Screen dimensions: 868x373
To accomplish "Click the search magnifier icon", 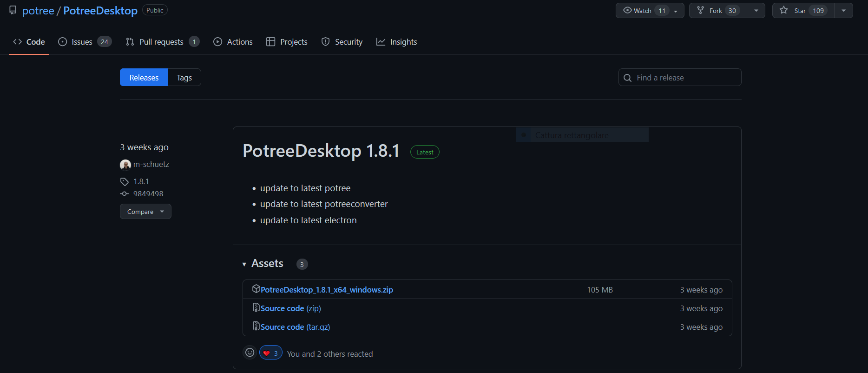I will coord(627,78).
